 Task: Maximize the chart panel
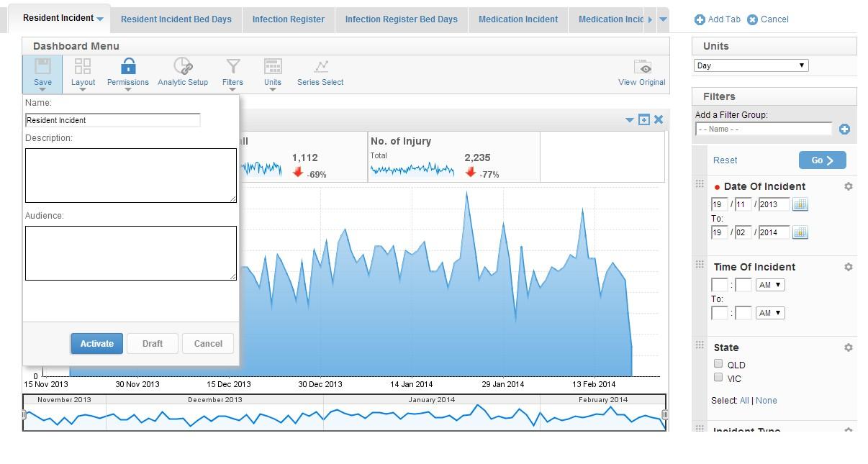643,120
